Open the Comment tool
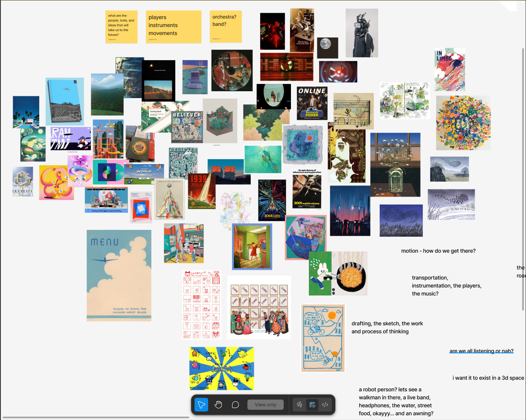Screen dimensions: 526x420 [x=235, y=404]
